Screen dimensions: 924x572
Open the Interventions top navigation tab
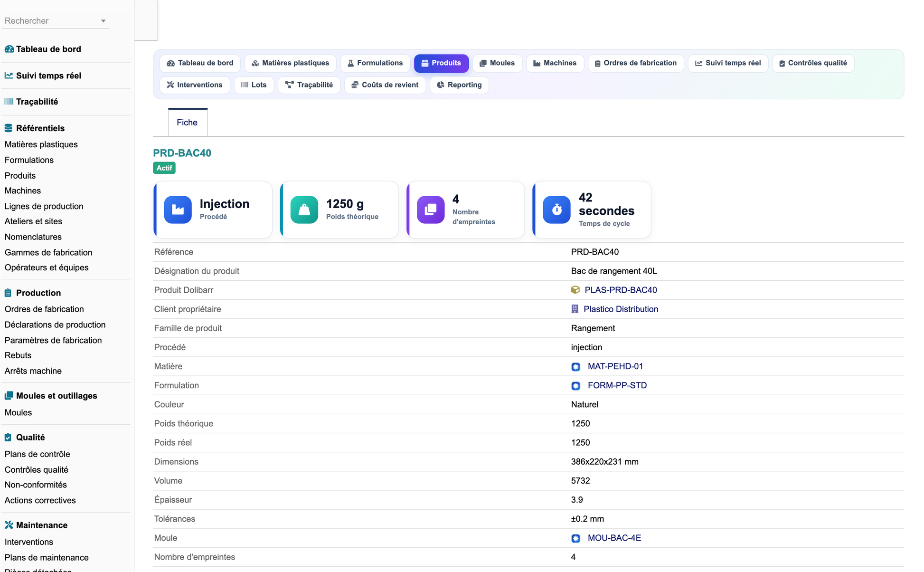coord(195,85)
